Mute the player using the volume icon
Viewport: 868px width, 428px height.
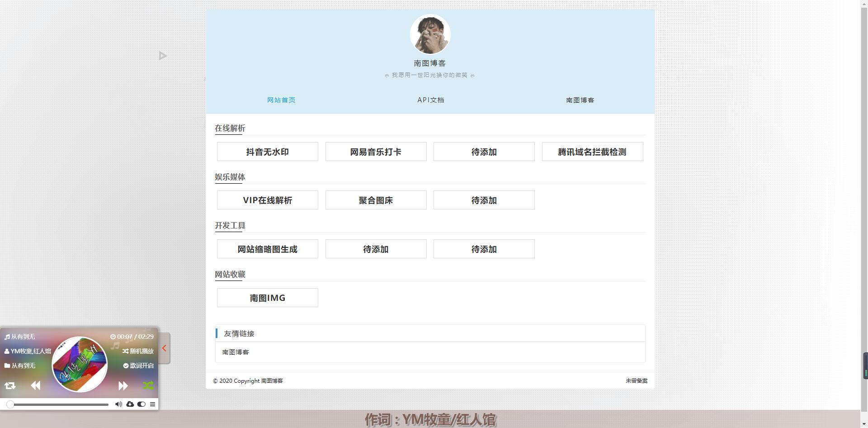118,404
